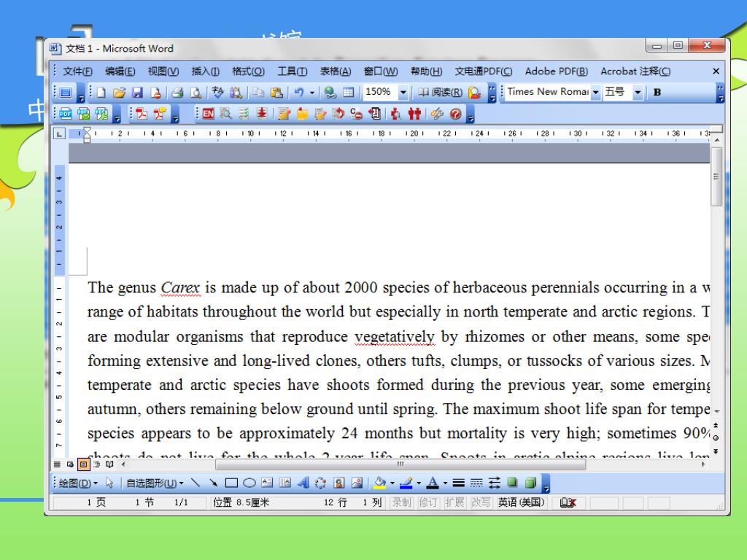Click the horizontal scrollbar thumb
Screen dimensions: 747x560
coord(400,464)
